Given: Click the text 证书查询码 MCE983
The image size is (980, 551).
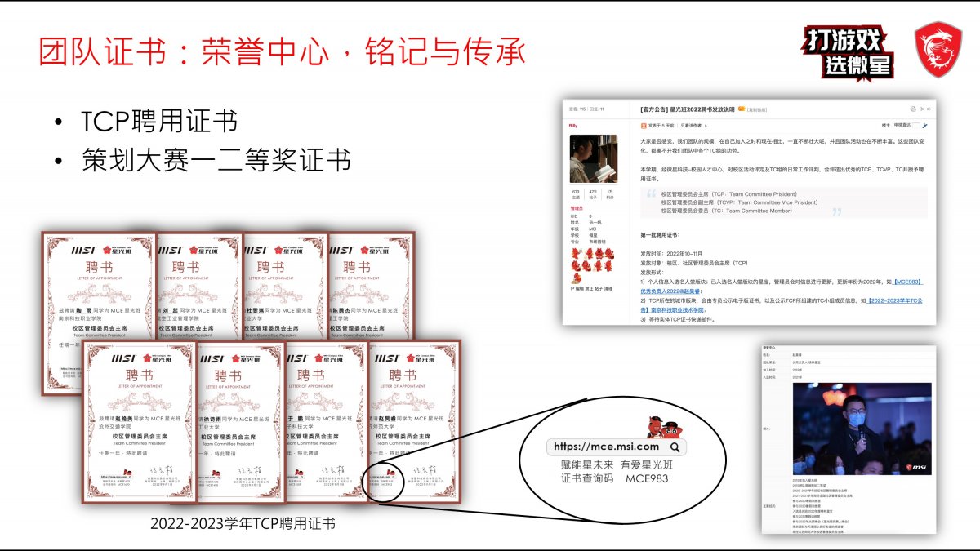Looking at the screenshot, I should pyautogui.click(x=615, y=478).
